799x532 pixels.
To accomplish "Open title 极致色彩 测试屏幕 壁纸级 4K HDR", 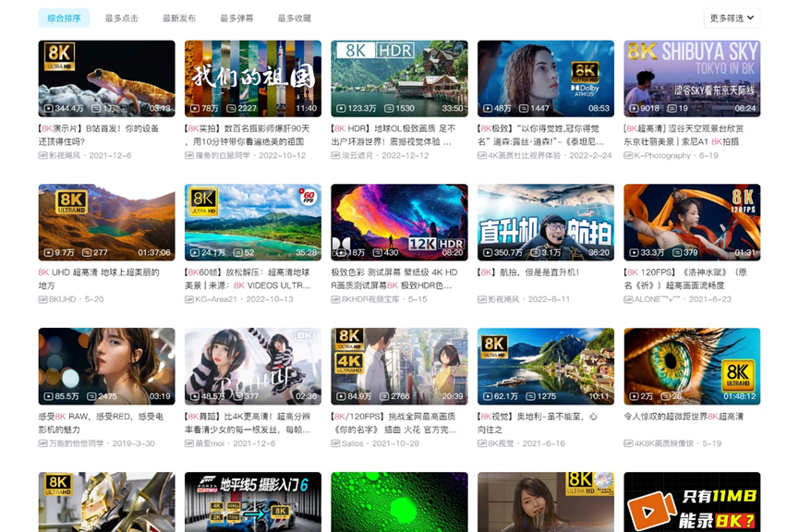I will tap(394, 279).
